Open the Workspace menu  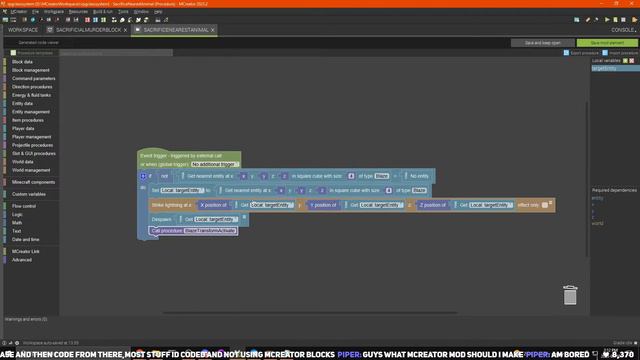54,11
